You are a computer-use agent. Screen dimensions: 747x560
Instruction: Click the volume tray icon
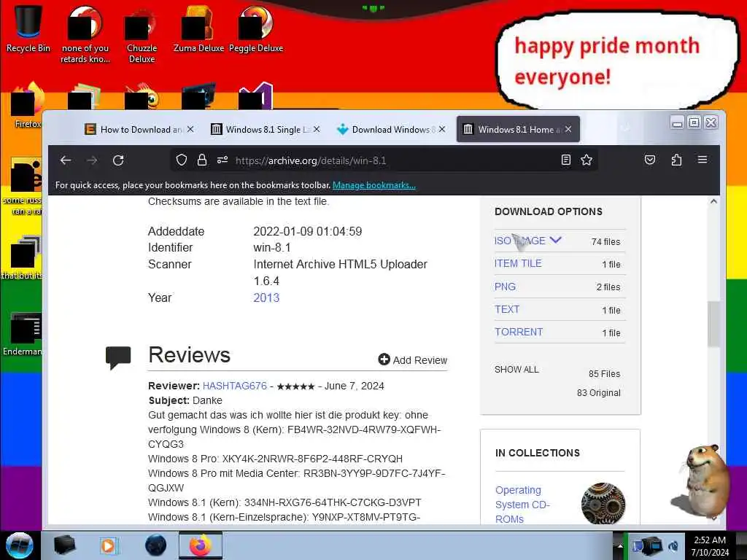pyautogui.click(x=673, y=546)
